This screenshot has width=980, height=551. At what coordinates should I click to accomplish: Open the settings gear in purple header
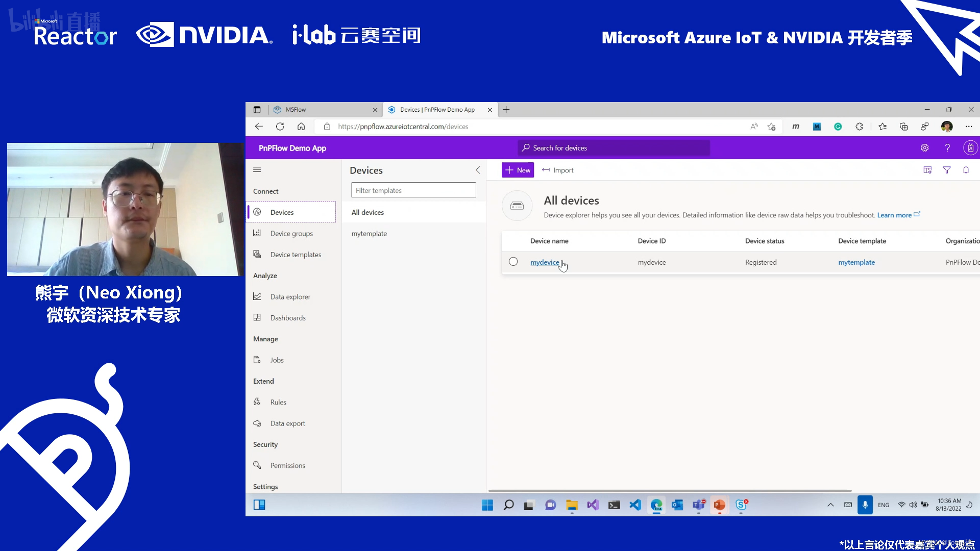[925, 148]
